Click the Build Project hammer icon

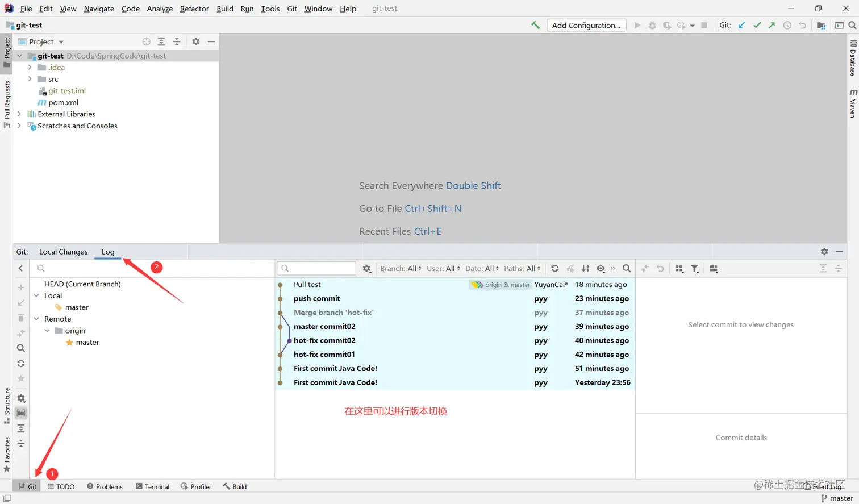click(x=535, y=25)
